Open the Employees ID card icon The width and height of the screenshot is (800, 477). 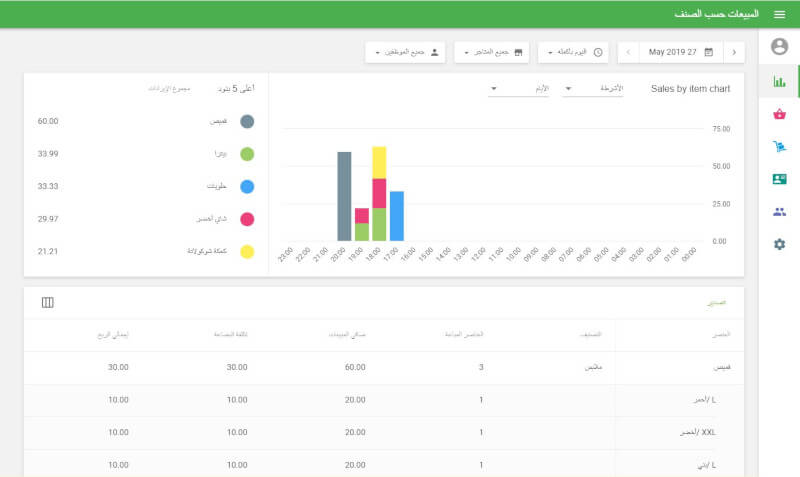(780, 179)
